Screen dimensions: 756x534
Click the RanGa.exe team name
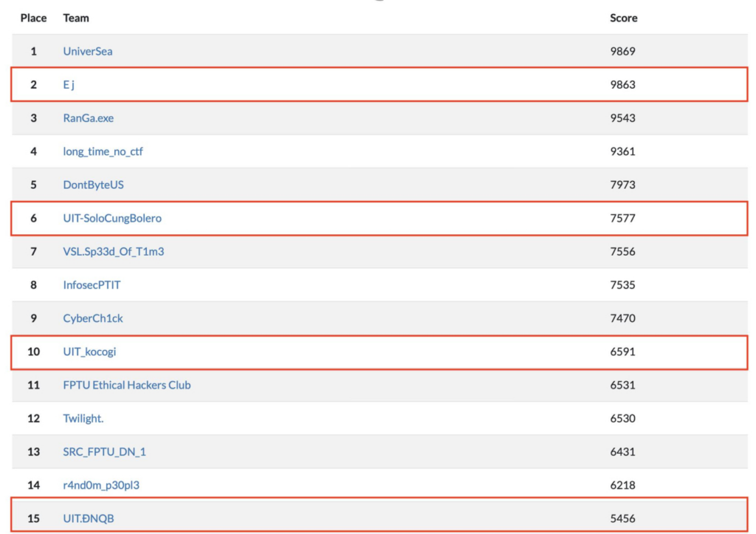tap(89, 118)
